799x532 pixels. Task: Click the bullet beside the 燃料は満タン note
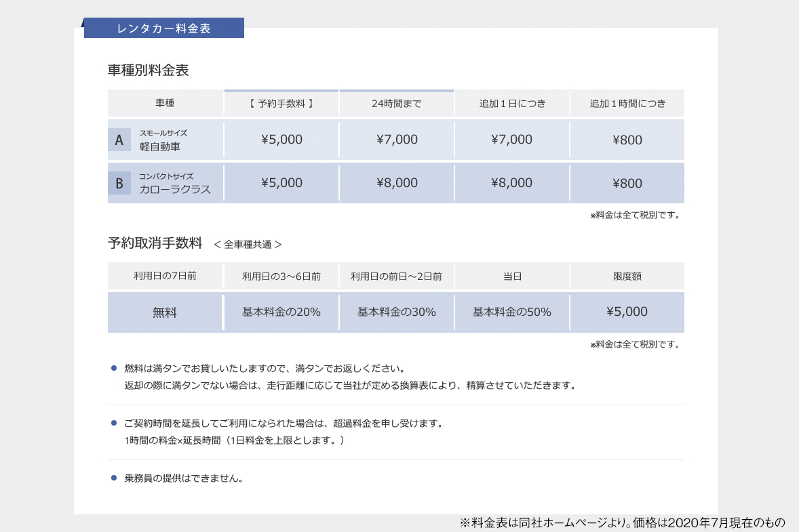[x=114, y=369]
